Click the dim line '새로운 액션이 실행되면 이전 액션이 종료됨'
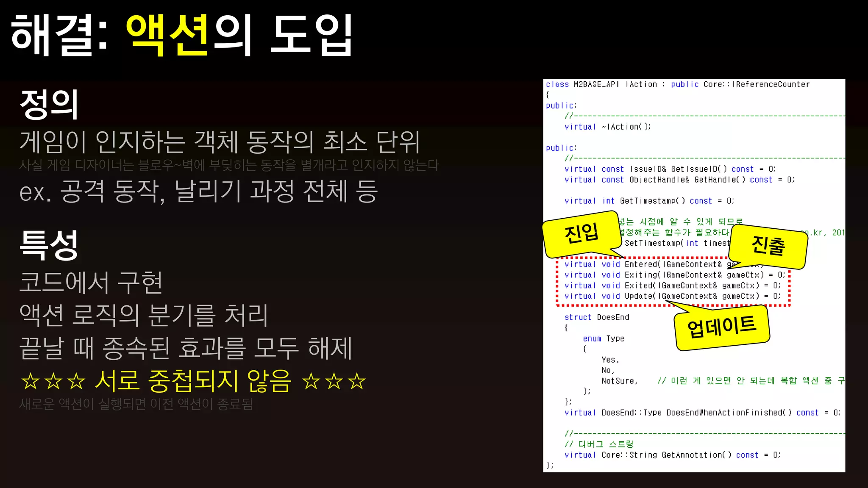This screenshot has height=488, width=868. 136,404
